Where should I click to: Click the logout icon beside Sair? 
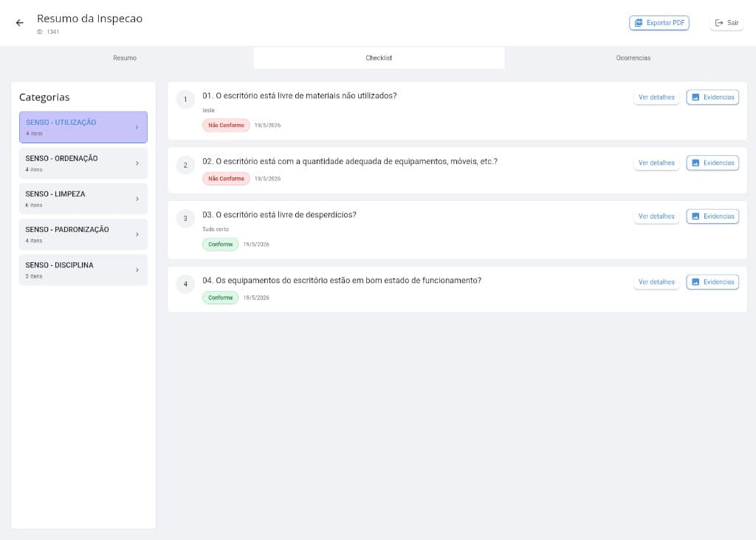pyautogui.click(x=719, y=23)
